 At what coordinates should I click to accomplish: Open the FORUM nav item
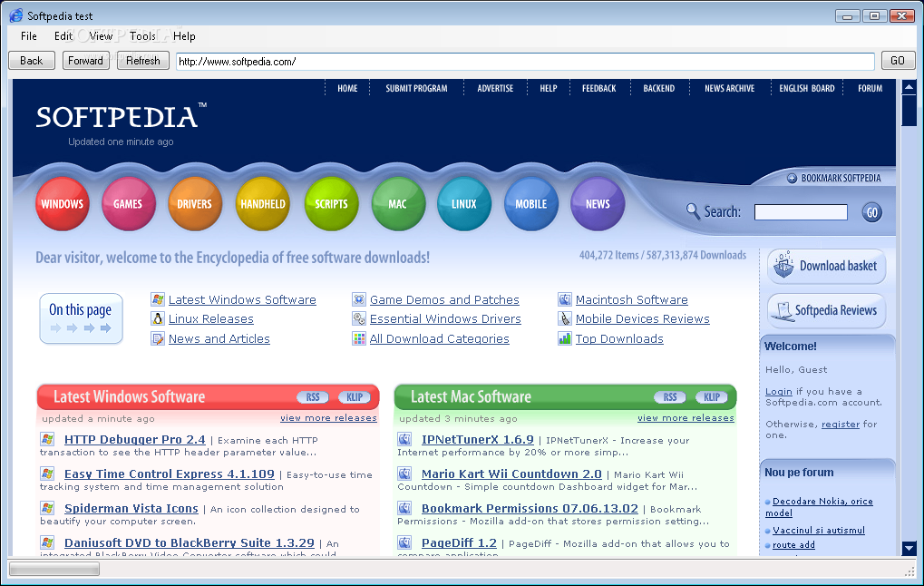870,88
